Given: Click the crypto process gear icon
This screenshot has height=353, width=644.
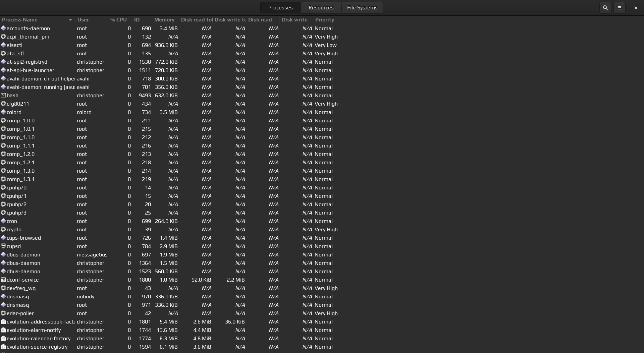Looking at the screenshot, I should [3, 229].
